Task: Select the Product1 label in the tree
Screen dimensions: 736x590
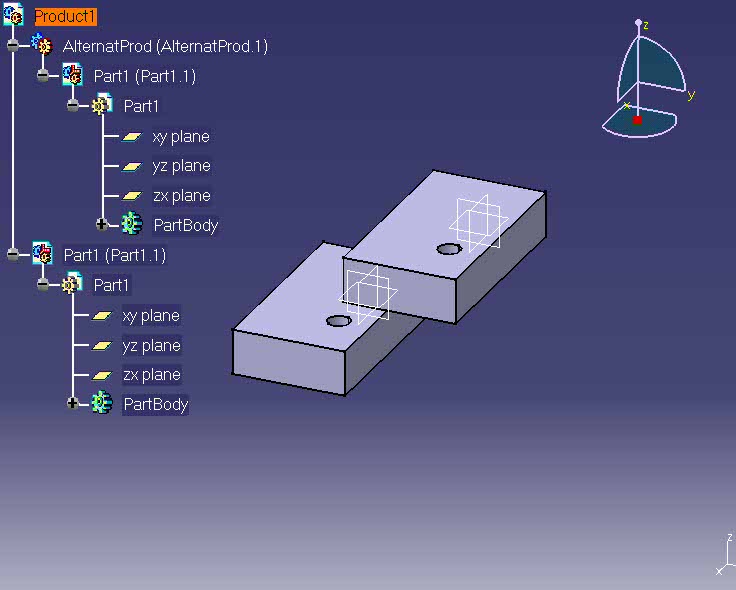Action: pyautogui.click(x=65, y=16)
